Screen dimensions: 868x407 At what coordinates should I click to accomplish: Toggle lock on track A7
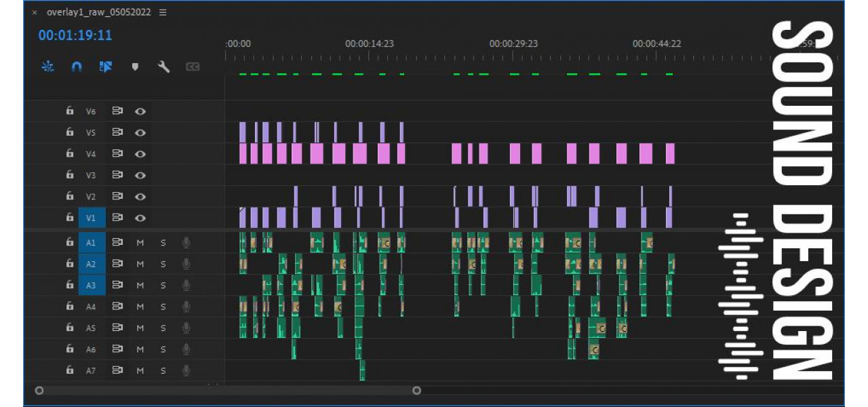pos(69,370)
